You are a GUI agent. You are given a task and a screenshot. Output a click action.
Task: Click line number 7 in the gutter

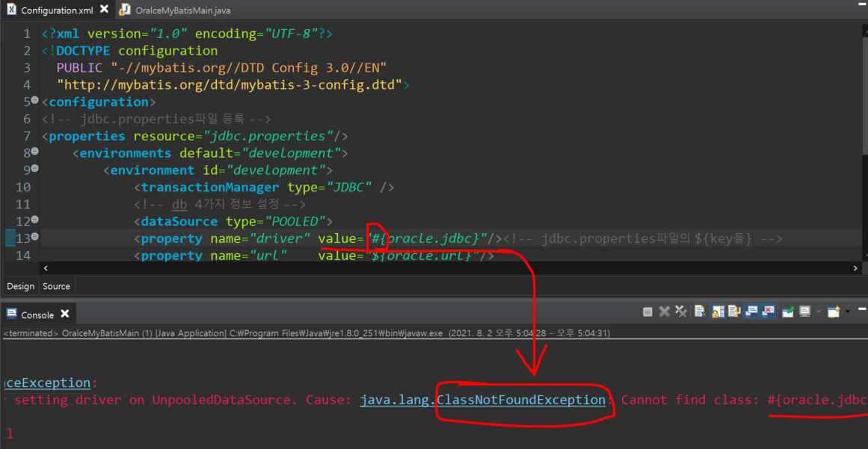tap(27, 136)
